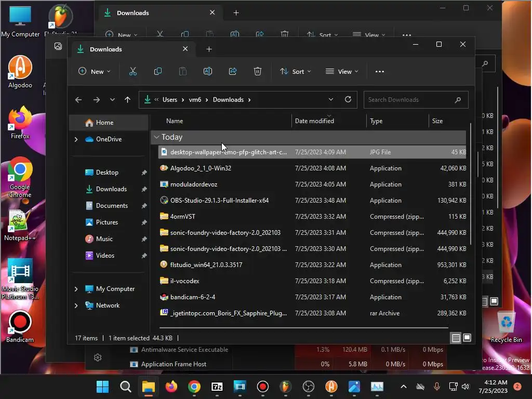Select the front Downloads tab

[132, 49]
